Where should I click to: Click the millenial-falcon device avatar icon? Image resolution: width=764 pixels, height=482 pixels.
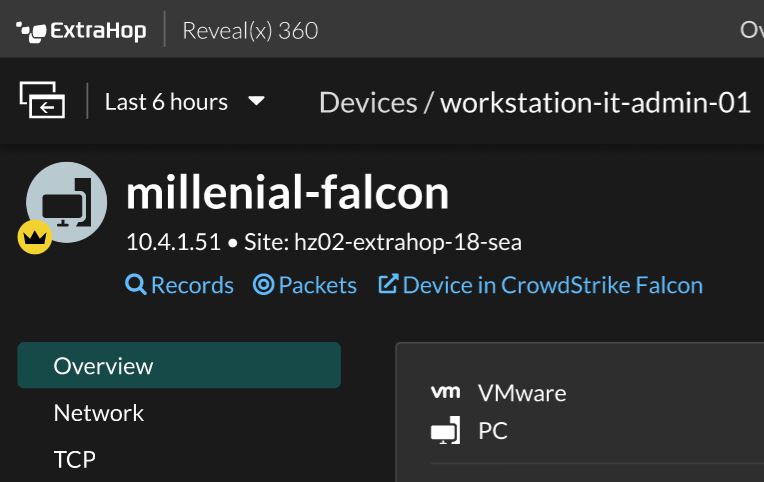point(67,202)
